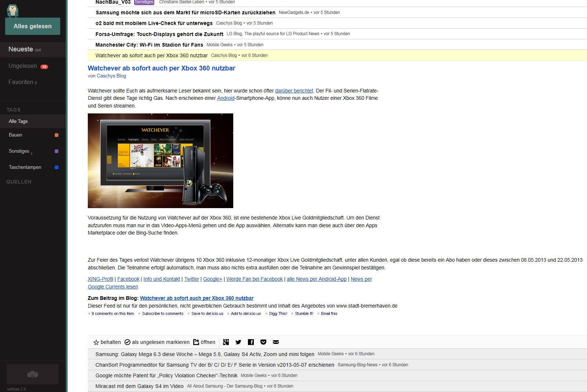Click the selfoss logo icon
The height and width of the screenshot is (392, 587).
(13, 10)
